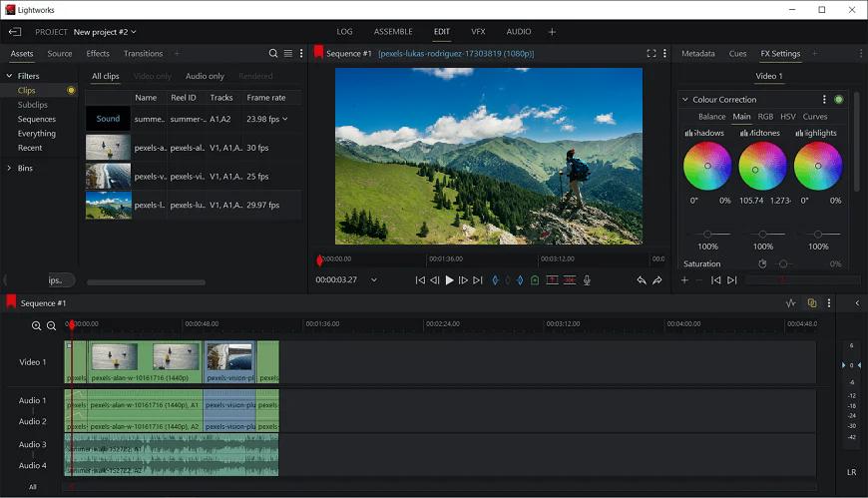Open the sequence viewer options menu

pos(664,53)
